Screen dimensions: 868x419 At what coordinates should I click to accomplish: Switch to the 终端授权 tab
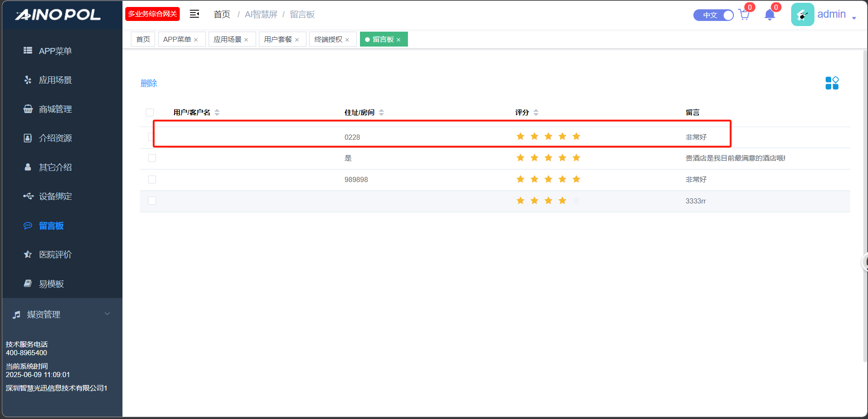tap(328, 40)
